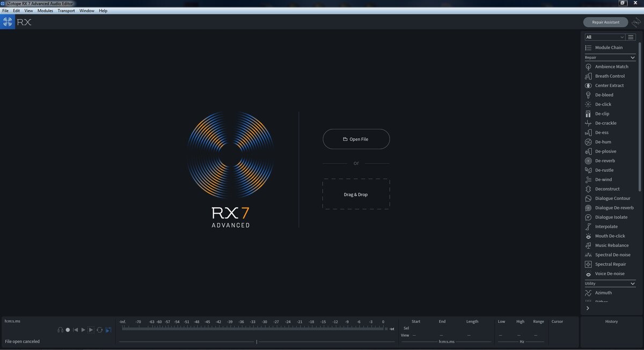Screen dimensions: 644x350
Task: Play the audio
Action: (x=83, y=330)
